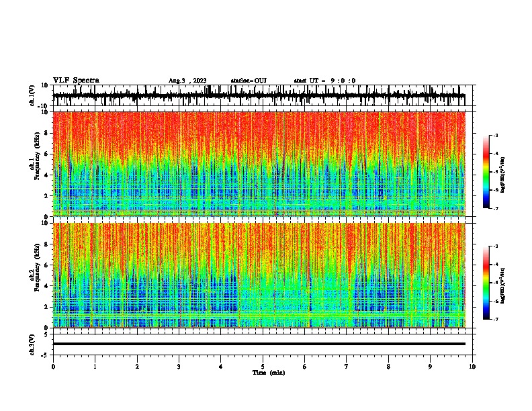Click time tick label "5" on the x-axis
Image resolution: width=532 pixels, height=411 pixels.
tap(263, 367)
